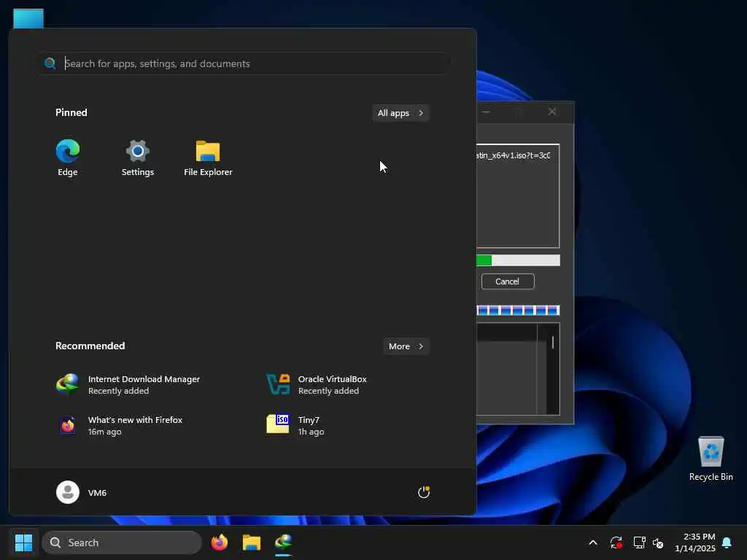Open Firefox from the taskbar
This screenshot has height=560, width=747.
(220, 542)
